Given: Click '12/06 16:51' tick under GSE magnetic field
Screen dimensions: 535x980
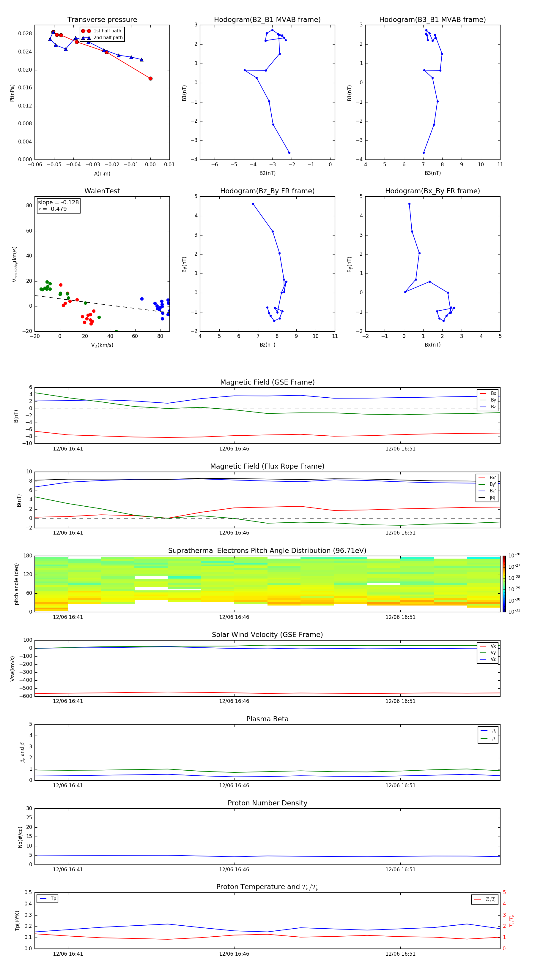Looking at the screenshot, I should (x=400, y=449).
